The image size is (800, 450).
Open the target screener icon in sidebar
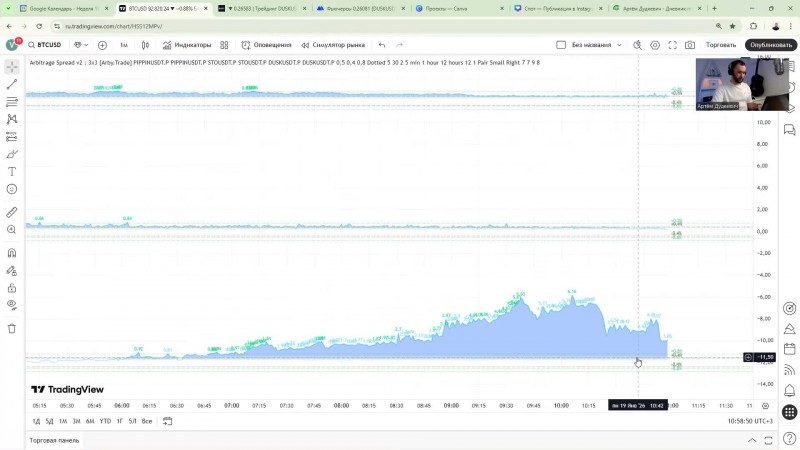[x=789, y=308]
